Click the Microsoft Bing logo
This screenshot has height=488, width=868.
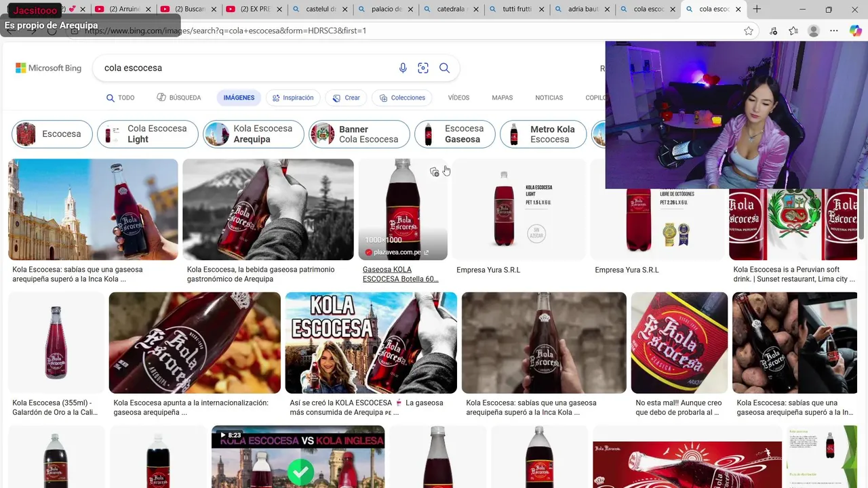(x=48, y=68)
